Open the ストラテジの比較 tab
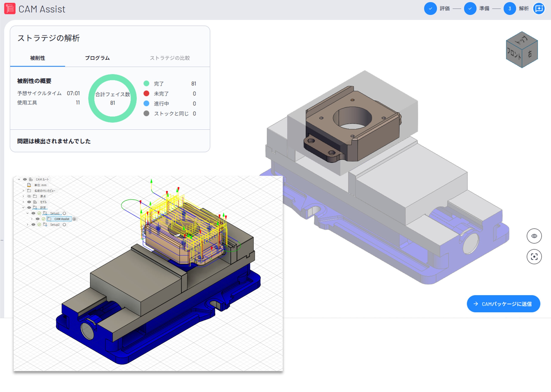The width and height of the screenshot is (551, 392). coord(170,58)
